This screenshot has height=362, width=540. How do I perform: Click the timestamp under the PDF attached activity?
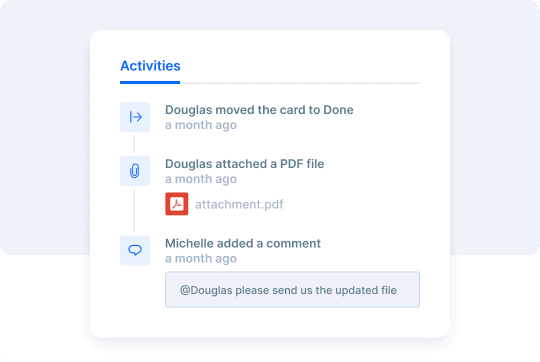pos(201,179)
